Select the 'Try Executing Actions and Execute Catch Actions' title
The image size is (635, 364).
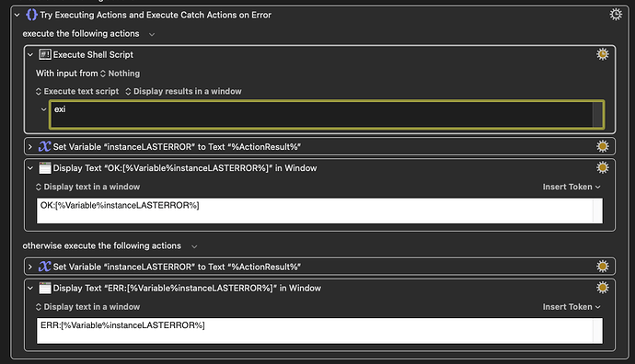tap(156, 15)
